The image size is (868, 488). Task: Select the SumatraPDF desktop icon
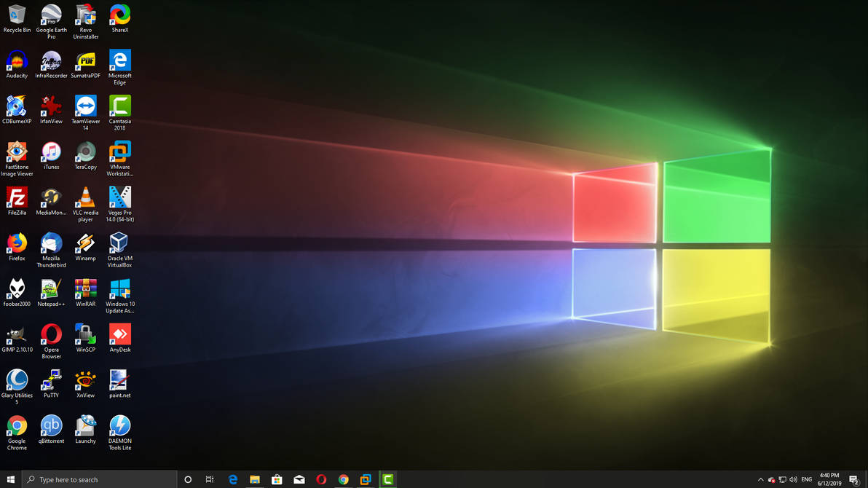point(86,64)
